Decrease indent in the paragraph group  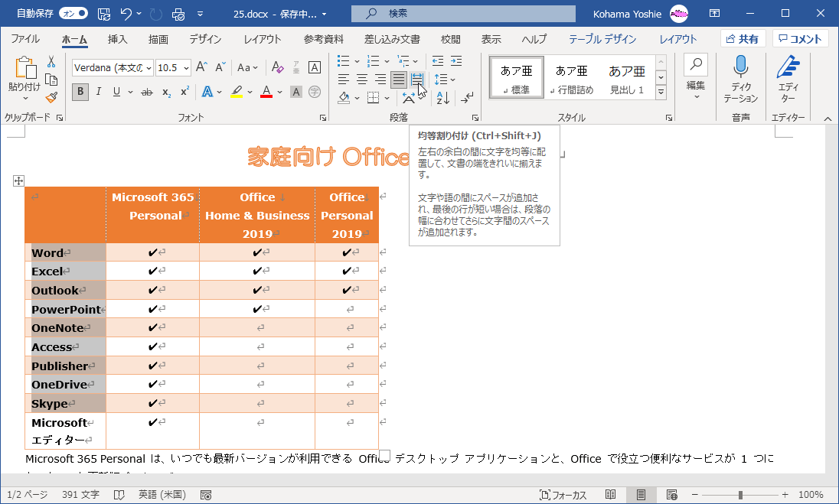[x=438, y=61]
